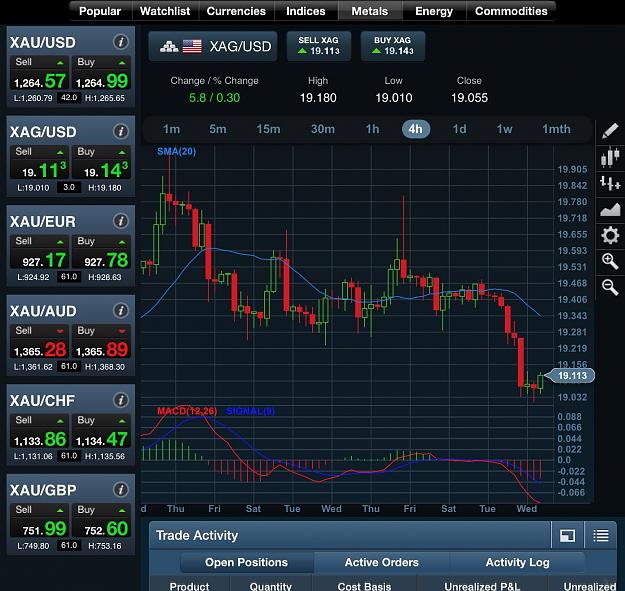
Task: Select the 4h chart timeframe
Action: pyautogui.click(x=416, y=129)
